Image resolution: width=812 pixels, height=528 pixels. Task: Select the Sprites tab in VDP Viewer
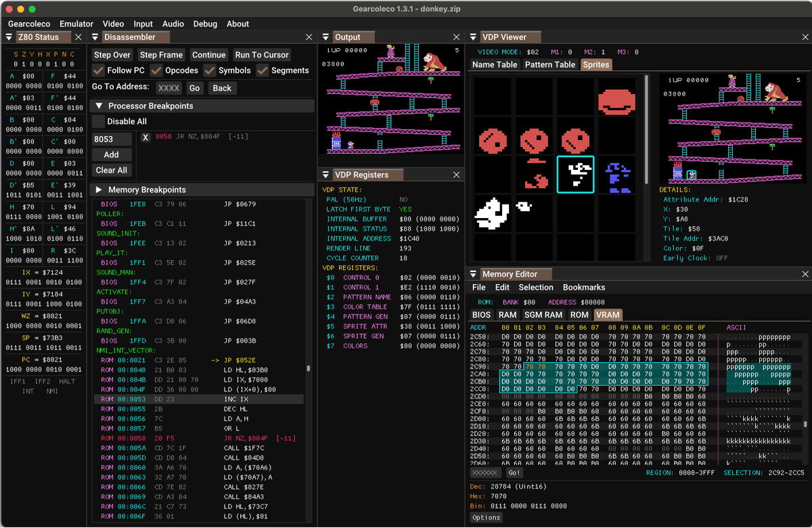click(596, 64)
